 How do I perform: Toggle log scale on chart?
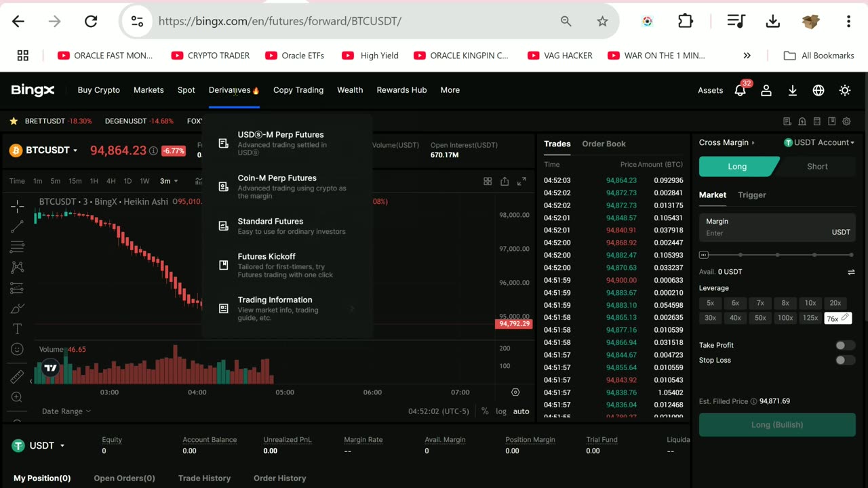[x=501, y=411]
